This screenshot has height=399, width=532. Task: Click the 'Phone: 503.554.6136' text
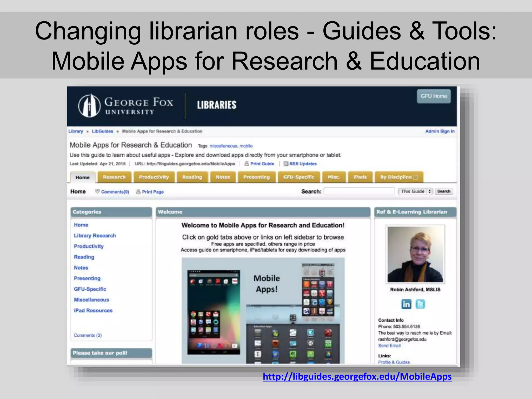(399, 327)
